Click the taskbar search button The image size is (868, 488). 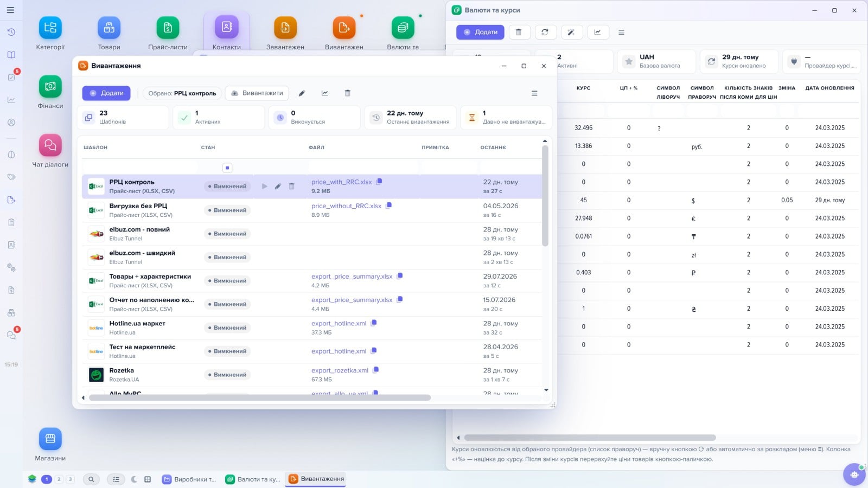pos(91,479)
